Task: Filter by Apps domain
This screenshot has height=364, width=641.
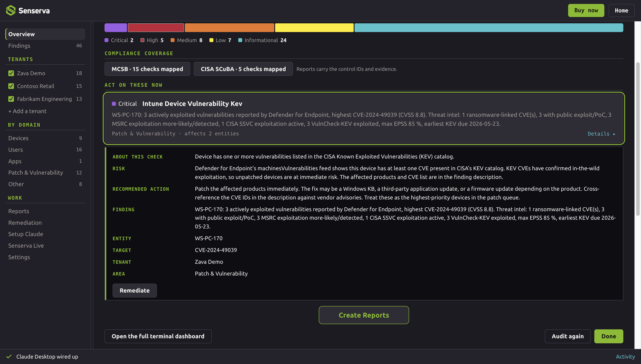Action: (45, 161)
